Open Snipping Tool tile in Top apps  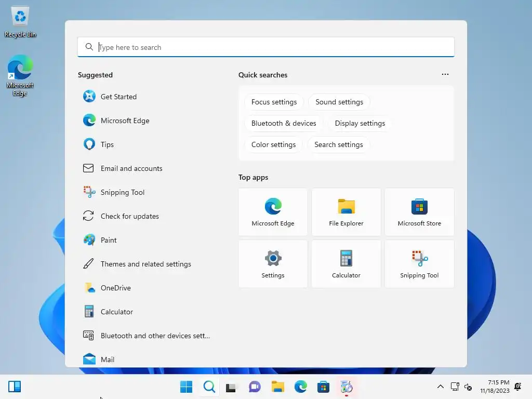419,264
